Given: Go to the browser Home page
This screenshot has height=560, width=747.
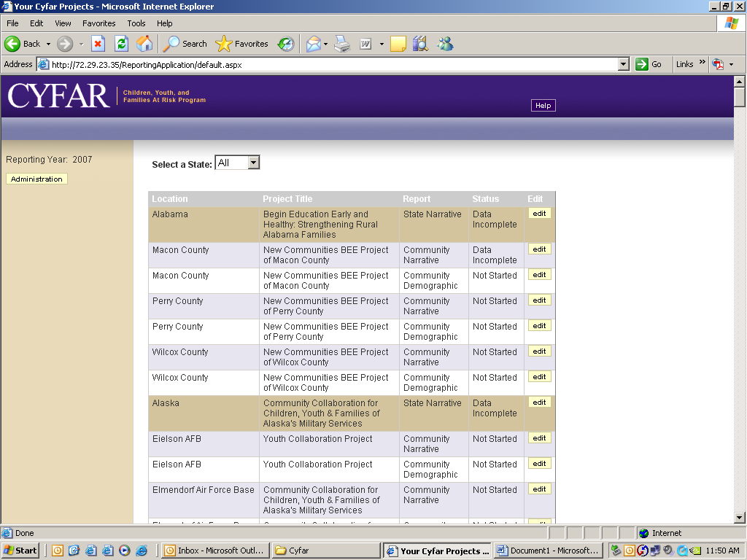Looking at the screenshot, I should tap(144, 44).
